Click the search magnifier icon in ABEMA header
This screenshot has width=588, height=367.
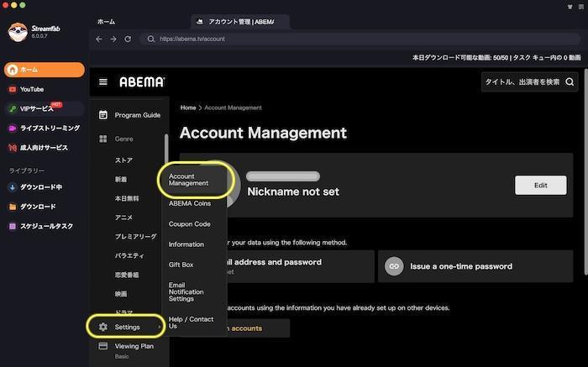tap(570, 81)
